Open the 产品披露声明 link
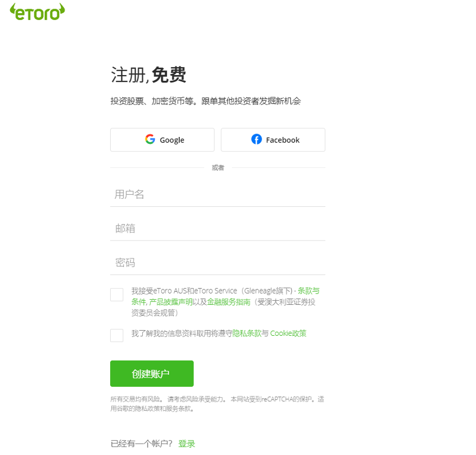This screenshot has height=455, width=476. pos(171,302)
